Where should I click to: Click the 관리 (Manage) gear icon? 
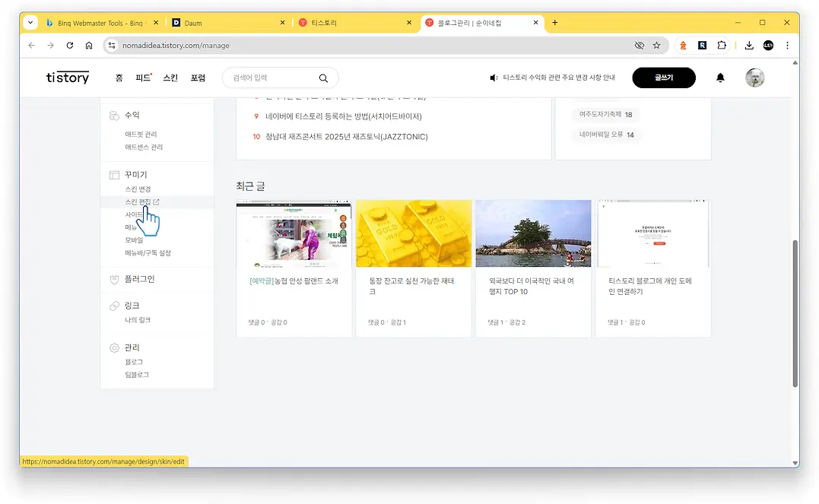tap(113, 347)
